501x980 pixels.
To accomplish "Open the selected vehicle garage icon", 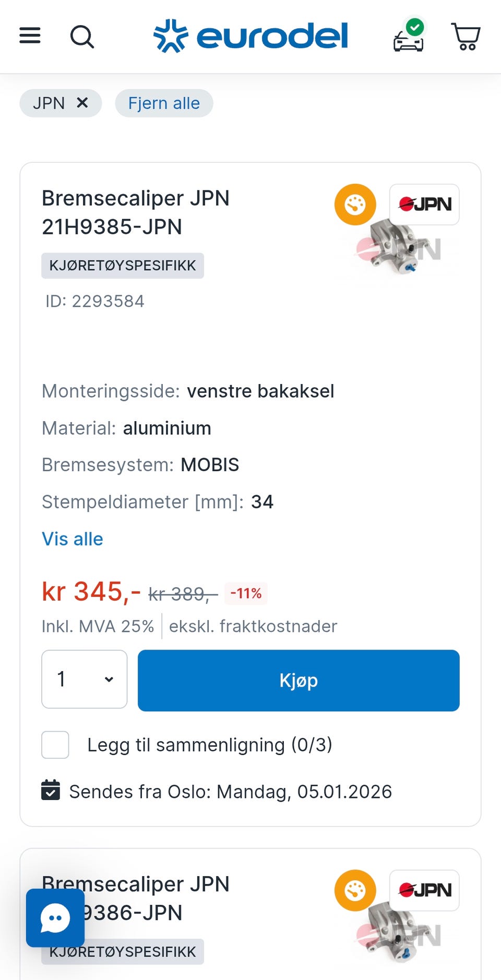I will pyautogui.click(x=409, y=36).
